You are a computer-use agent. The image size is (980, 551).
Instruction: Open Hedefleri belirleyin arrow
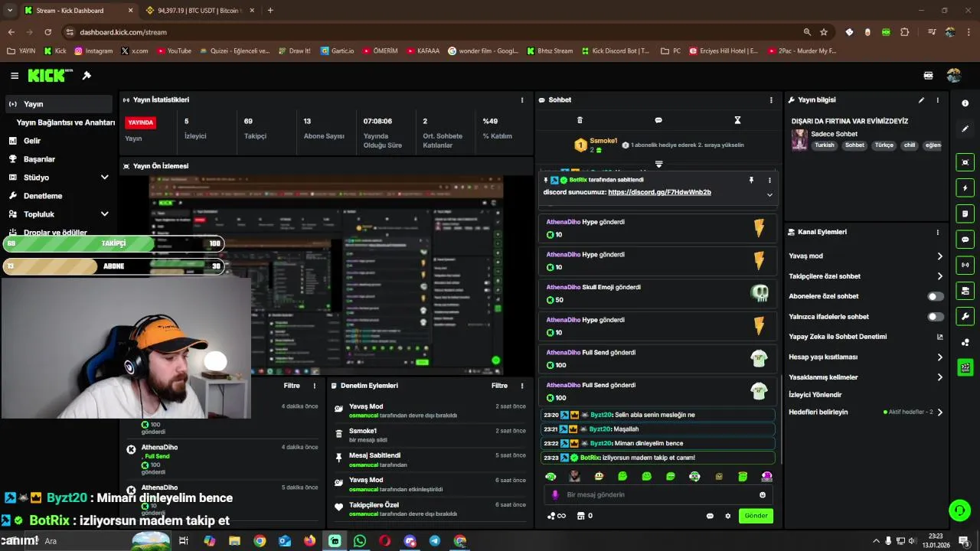click(x=939, y=412)
